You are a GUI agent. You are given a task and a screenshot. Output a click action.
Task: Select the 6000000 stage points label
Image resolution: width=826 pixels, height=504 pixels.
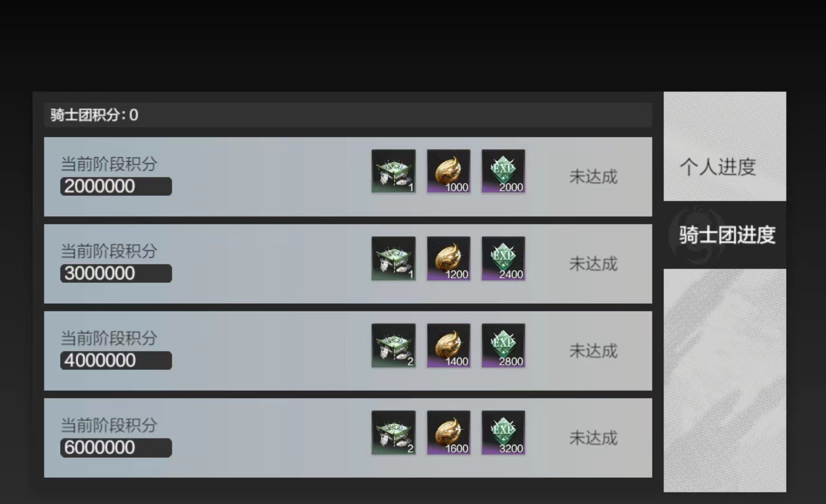click(116, 448)
